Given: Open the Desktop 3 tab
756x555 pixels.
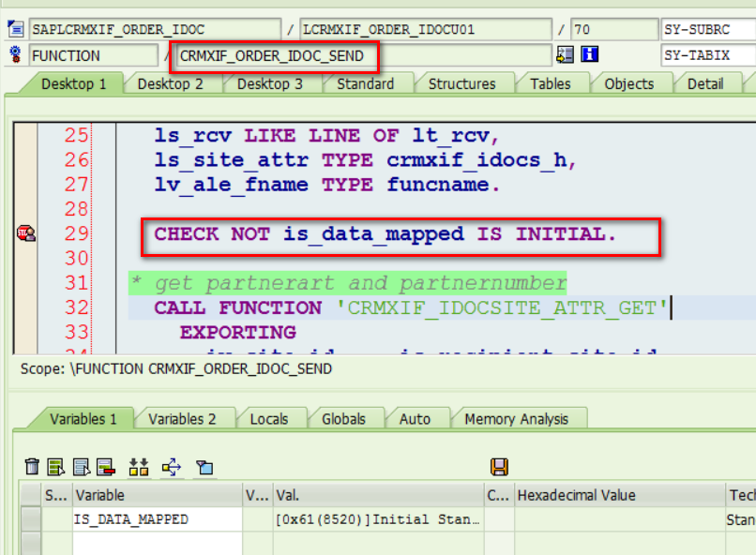Looking at the screenshot, I should (x=269, y=83).
